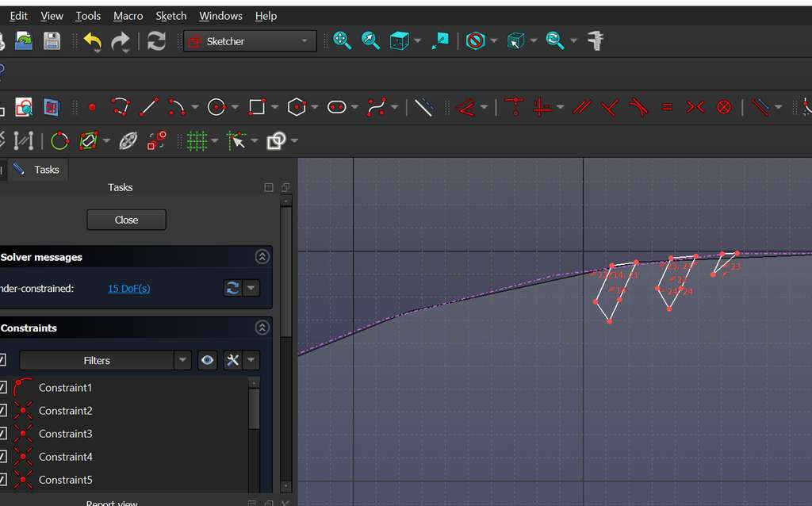Toggle the sketch grid
Viewport: 812px width, 506px height.
[197, 140]
